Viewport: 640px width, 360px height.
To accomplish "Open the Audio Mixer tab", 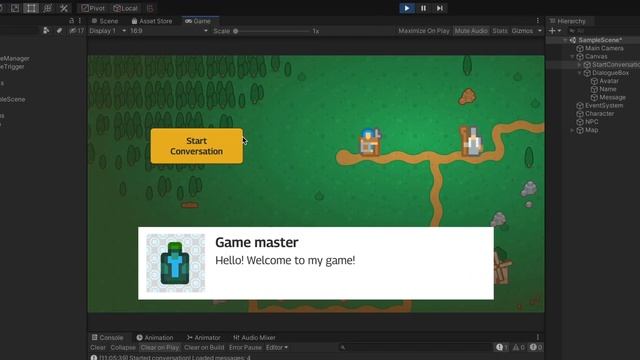I will (254, 338).
